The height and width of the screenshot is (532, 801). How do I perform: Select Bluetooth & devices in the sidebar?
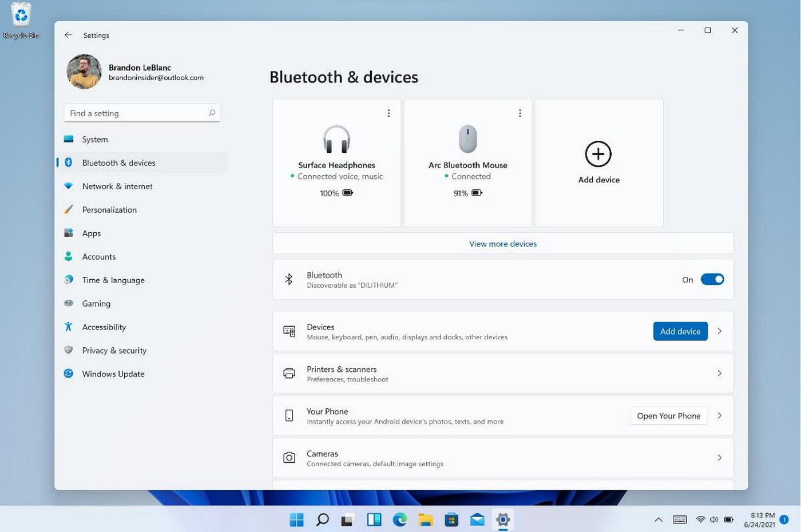click(x=118, y=162)
